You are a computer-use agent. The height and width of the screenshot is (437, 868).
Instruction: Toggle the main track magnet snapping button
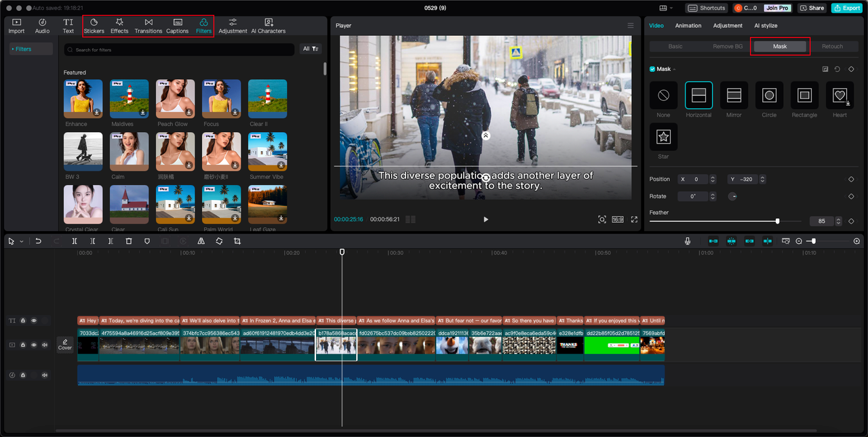coord(713,241)
